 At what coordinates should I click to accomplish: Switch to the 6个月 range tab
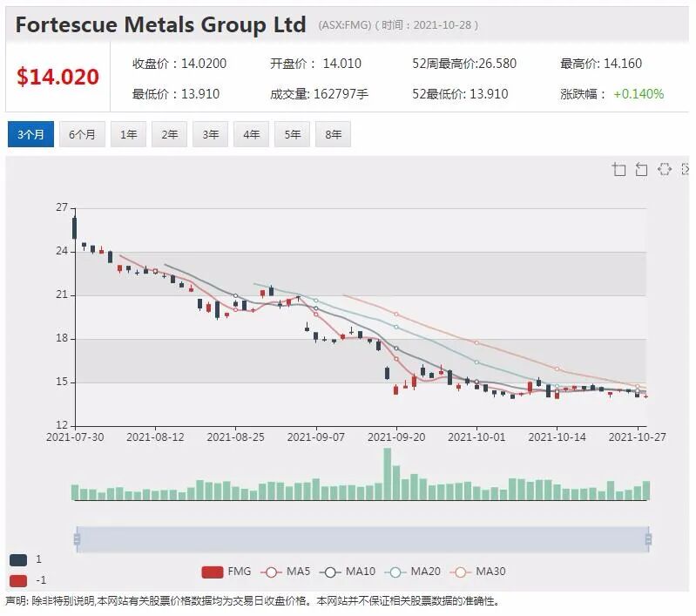[x=82, y=134]
